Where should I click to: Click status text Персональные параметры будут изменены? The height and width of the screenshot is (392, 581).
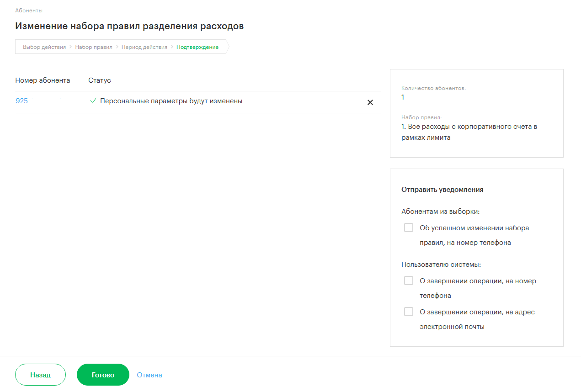pyautogui.click(x=171, y=101)
